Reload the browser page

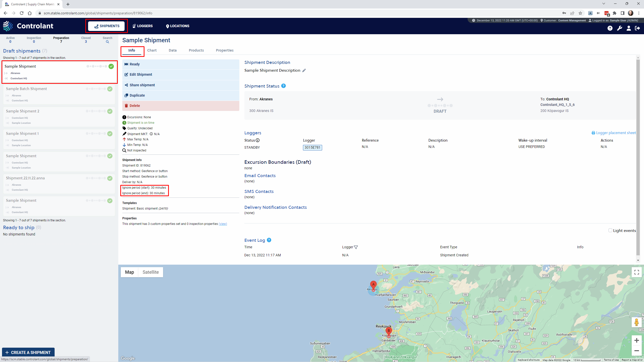click(x=22, y=13)
